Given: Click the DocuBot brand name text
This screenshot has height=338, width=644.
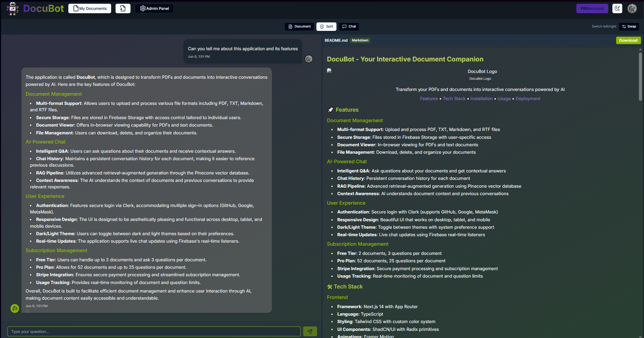Looking at the screenshot, I should pos(43,8).
